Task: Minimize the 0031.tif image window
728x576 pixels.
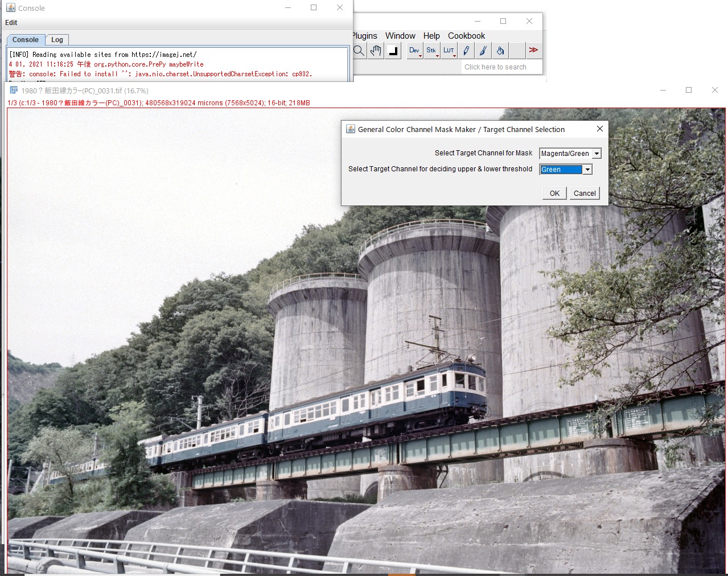Action: 663,90
